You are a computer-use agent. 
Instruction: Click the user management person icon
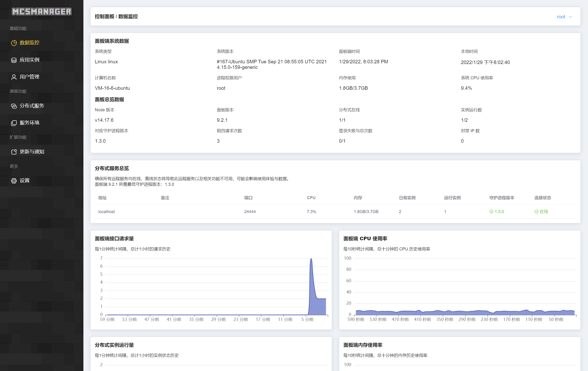14,77
